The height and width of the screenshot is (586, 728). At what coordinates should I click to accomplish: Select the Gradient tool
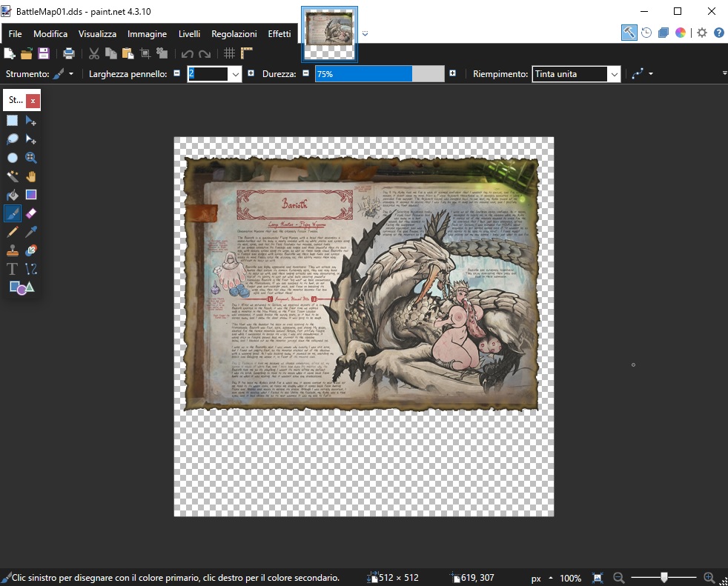30,195
